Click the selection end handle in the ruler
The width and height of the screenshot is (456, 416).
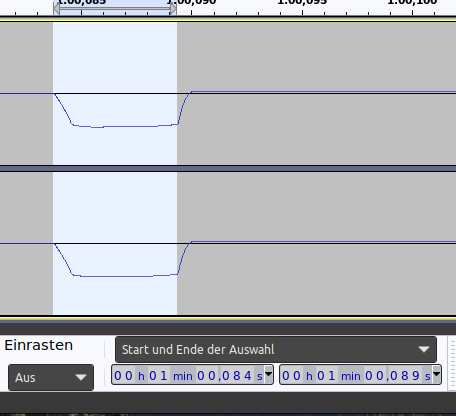tap(173, 9)
